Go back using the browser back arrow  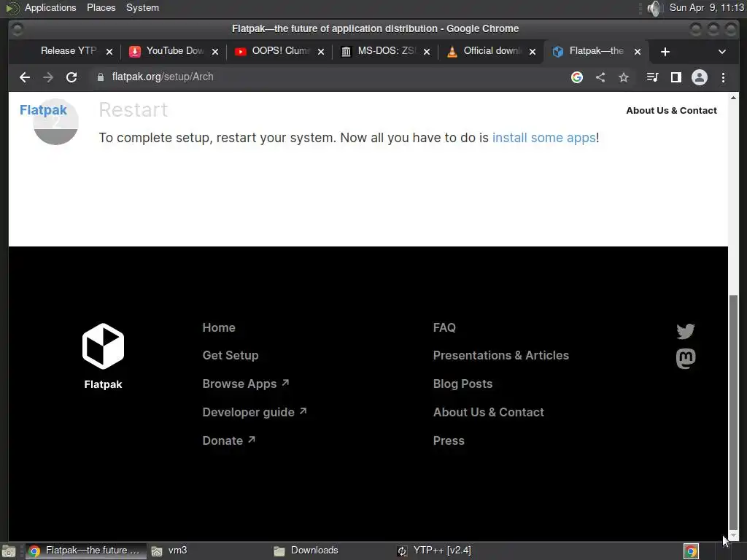(25, 77)
